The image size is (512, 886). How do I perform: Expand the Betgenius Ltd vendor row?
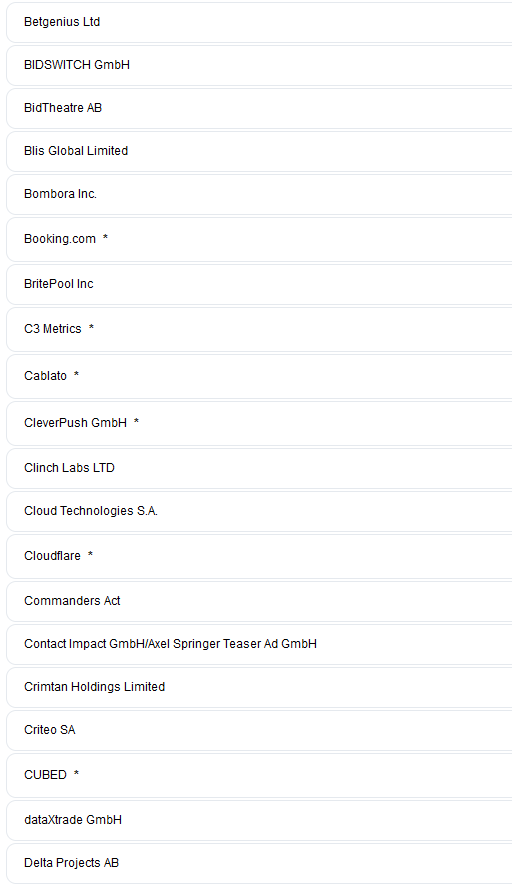(259, 22)
